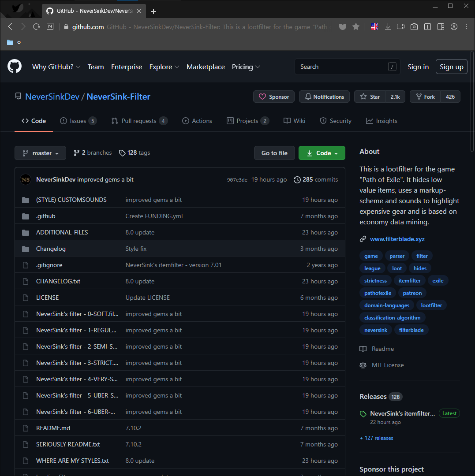This screenshot has width=475, height=476.
Task: Click the Brave shield icon
Action: tap(343, 27)
